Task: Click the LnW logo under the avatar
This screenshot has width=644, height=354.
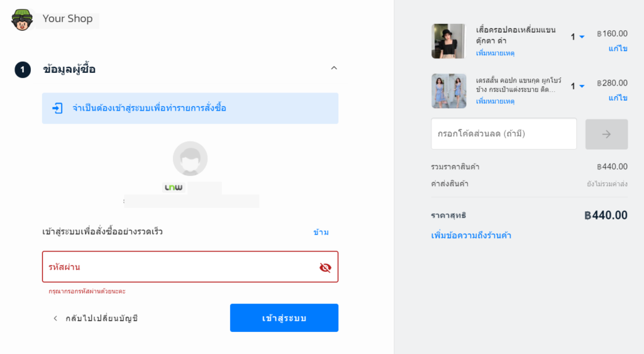Action: click(174, 187)
